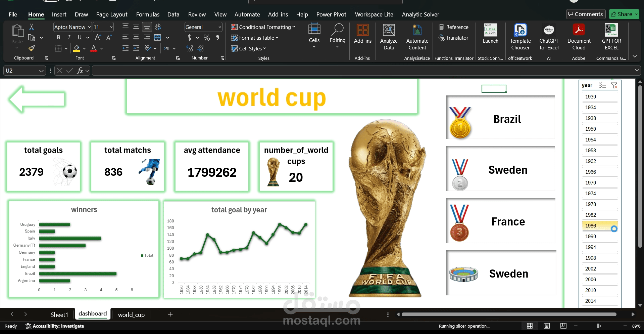Launch the Stock Connector add-in

tap(490, 34)
